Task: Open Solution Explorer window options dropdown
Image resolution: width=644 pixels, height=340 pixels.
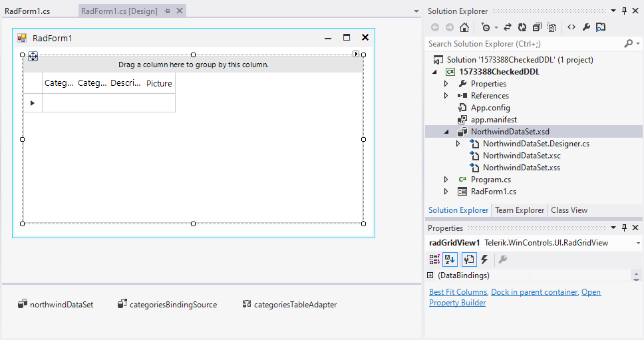Action: tap(613, 11)
